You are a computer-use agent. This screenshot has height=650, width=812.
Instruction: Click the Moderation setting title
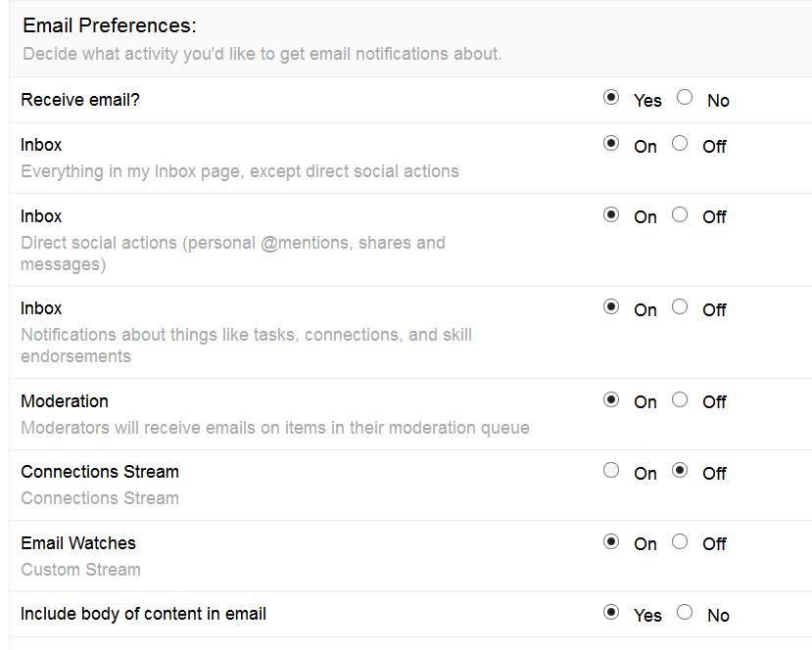[65, 401]
